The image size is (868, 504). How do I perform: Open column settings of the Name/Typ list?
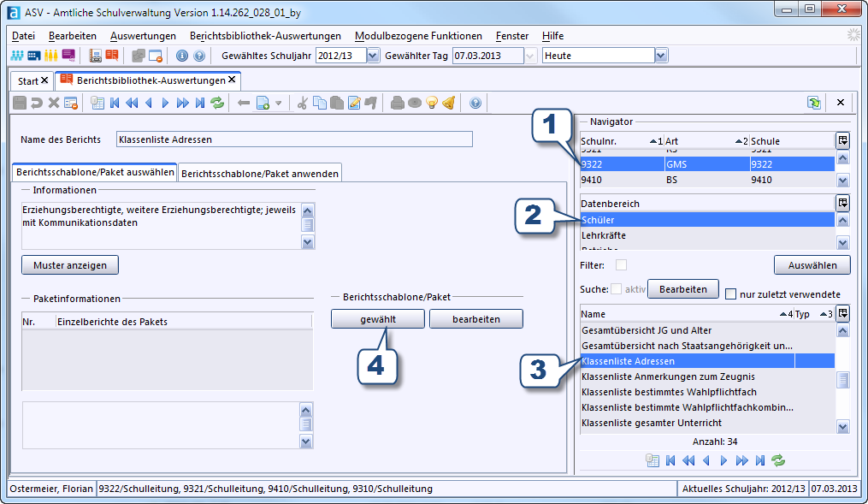click(x=842, y=313)
